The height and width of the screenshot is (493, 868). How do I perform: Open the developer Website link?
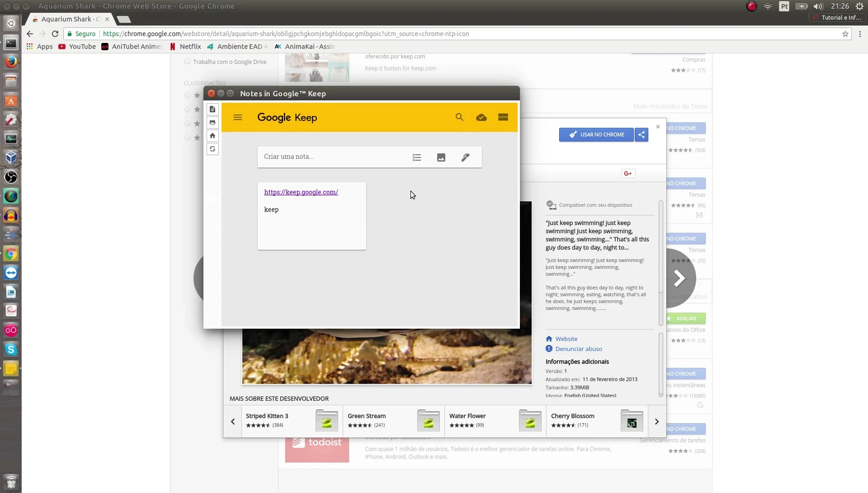point(566,339)
